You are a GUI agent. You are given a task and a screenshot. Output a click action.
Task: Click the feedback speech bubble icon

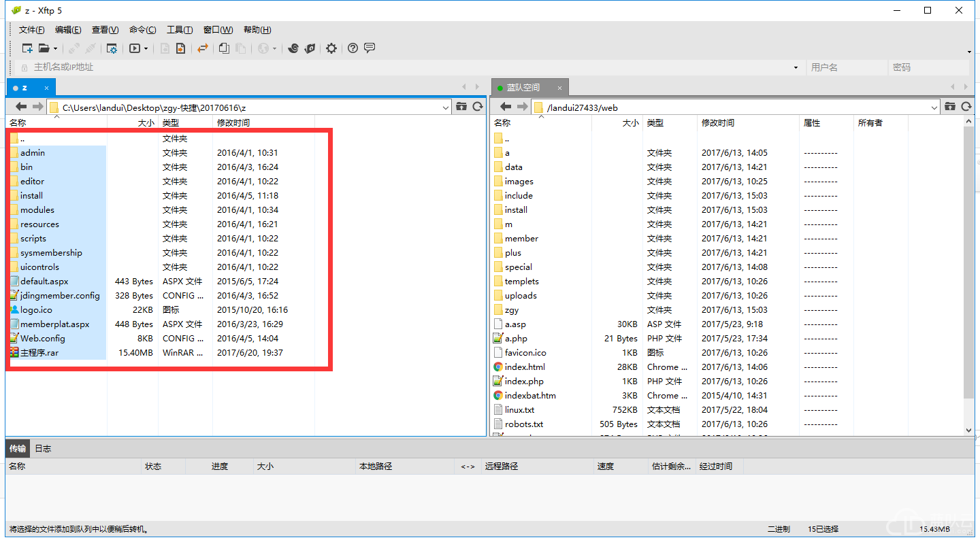[370, 48]
